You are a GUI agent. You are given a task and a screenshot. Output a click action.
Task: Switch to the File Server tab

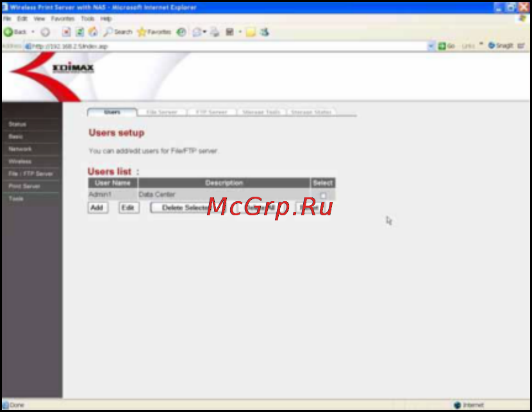click(162, 112)
